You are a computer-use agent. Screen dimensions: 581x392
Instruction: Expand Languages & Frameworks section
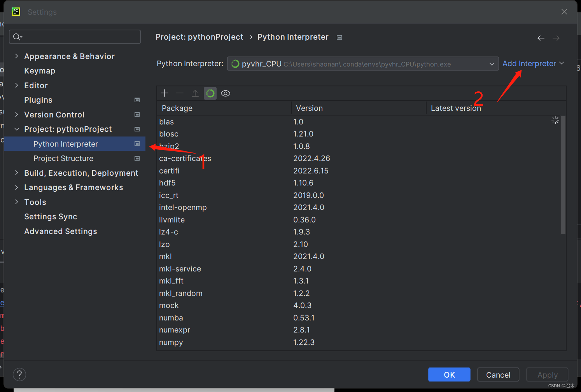click(16, 187)
